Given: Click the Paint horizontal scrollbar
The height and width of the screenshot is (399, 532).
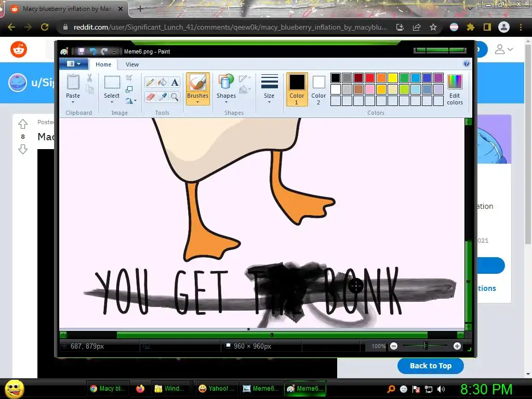Looking at the screenshot, I should 272,335.
